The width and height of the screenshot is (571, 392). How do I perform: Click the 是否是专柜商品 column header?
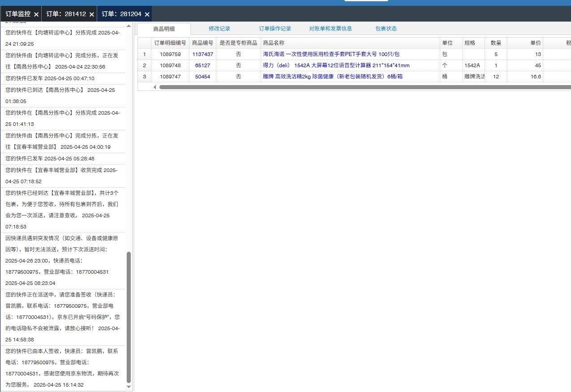pyautogui.click(x=238, y=43)
